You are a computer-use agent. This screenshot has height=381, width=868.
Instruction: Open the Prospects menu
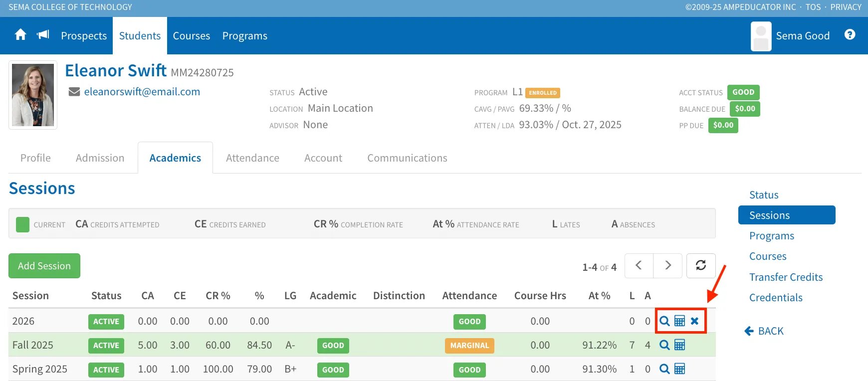tap(84, 36)
